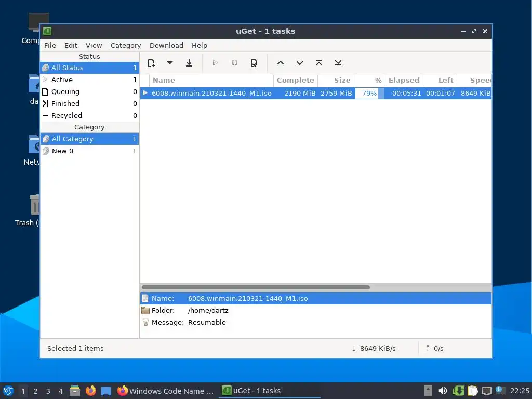The image size is (532, 399).
Task: Open the start menu on the taskbar
Action: tap(8, 391)
